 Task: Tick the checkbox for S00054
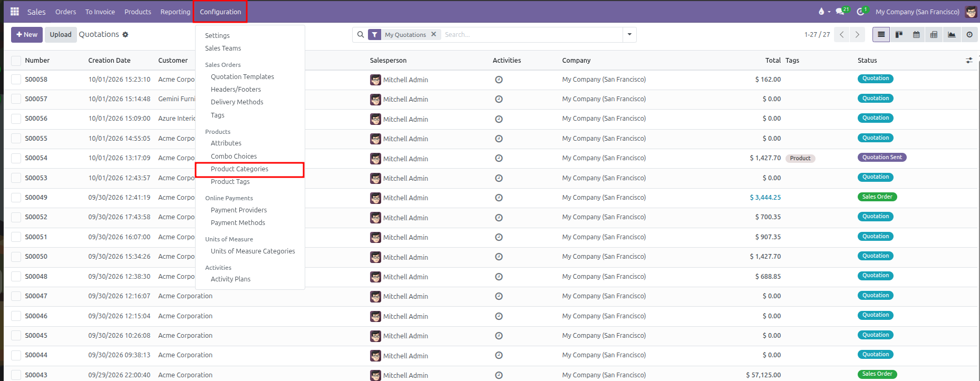(16, 158)
